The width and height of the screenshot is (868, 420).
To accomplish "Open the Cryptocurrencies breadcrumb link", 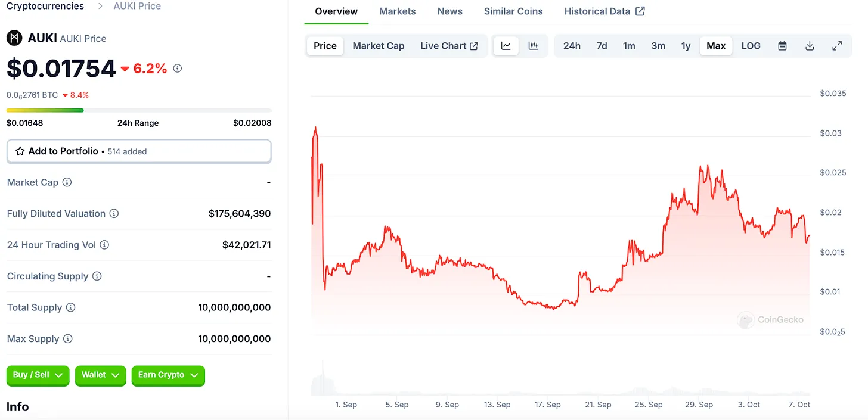I will (x=45, y=6).
